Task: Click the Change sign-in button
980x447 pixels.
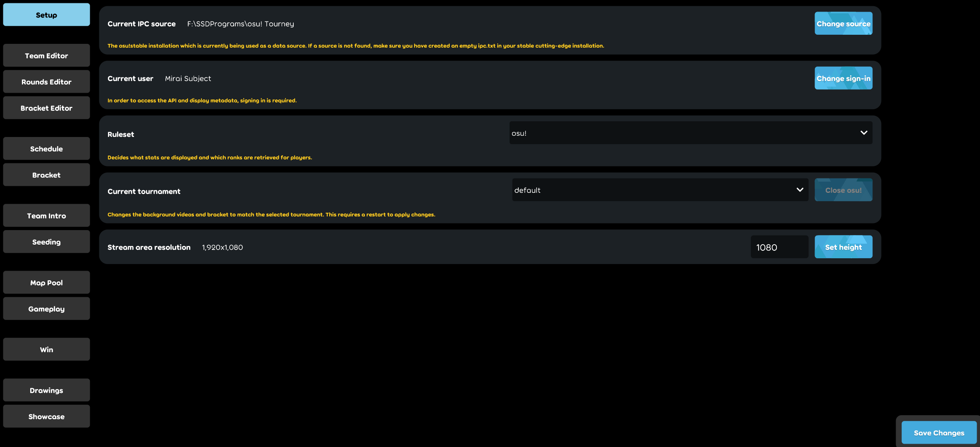Action: click(x=843, y=77)
